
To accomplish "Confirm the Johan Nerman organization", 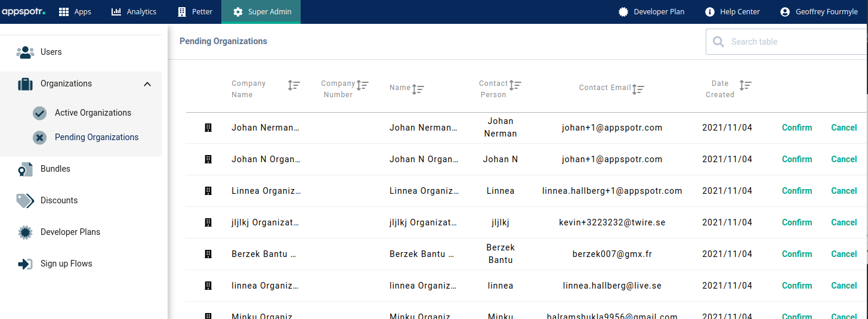I will (797, 128).
